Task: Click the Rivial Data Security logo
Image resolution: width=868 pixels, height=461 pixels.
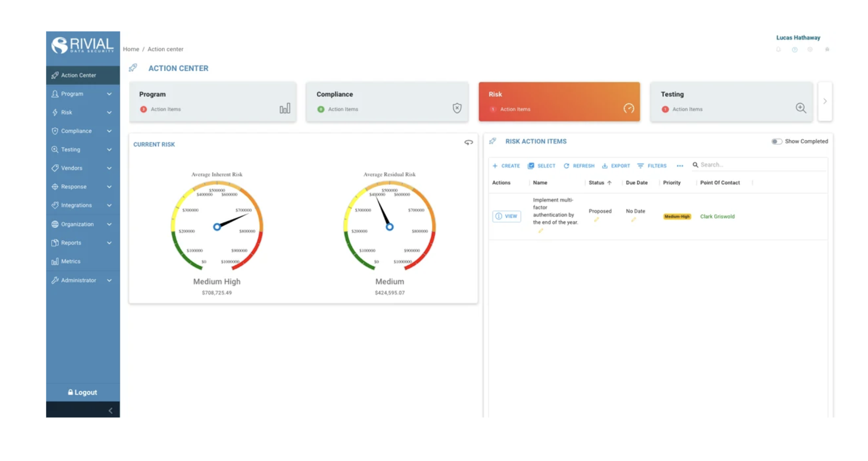Action: coord(82,45)
